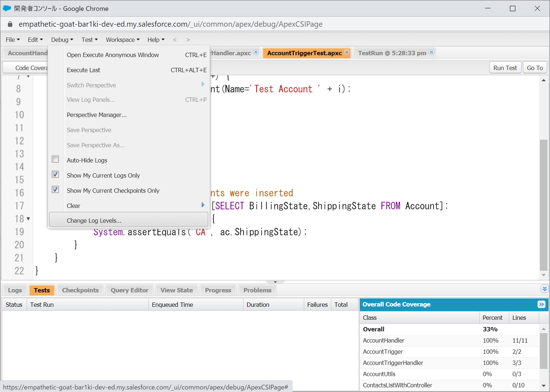Close the TestRun 5:28:33 pm tab
The width and height of the screenshot is (550, 392).
coord(431,52)
